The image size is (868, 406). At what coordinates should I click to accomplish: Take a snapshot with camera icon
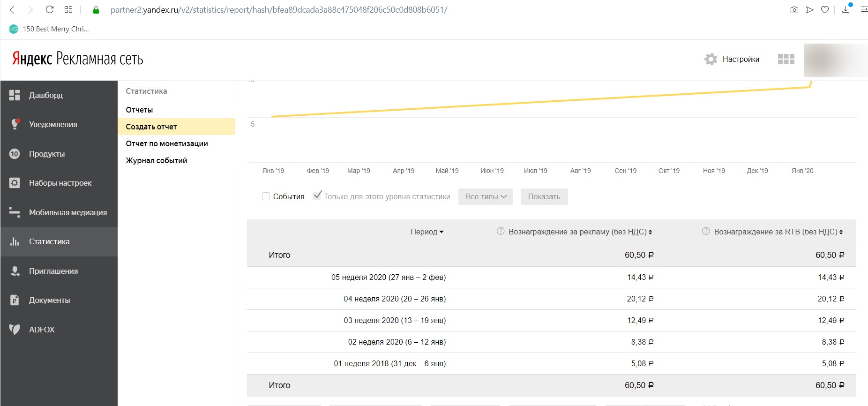click(794, 10)
